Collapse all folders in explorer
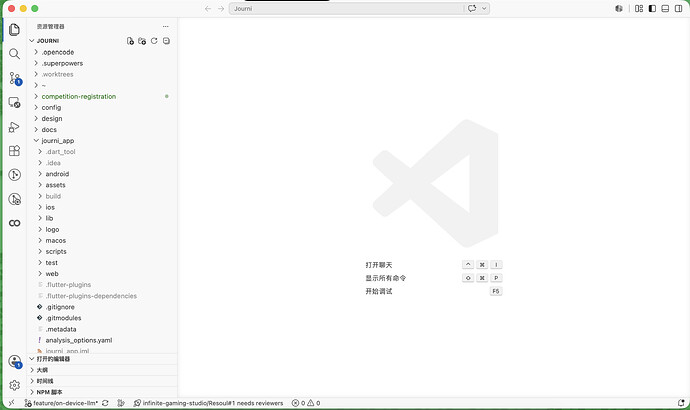This screenshot has width=690, height=410. (166, 41)
